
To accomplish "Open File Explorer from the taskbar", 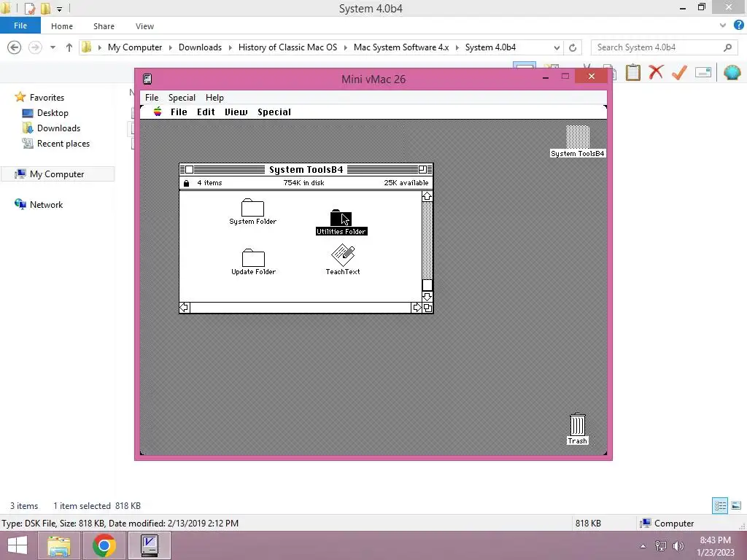I will pyautogui.click(x=59, y=545).
